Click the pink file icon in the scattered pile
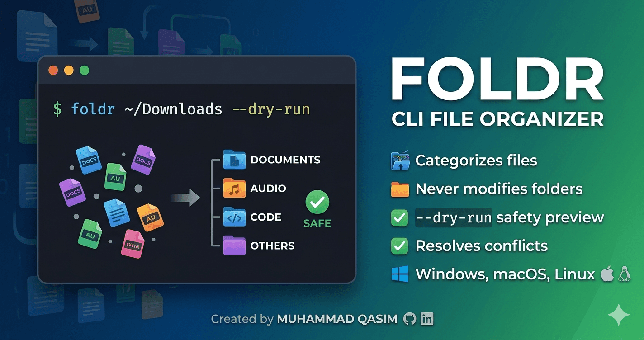Image resolution: width=644 pixels, height=340 pixels. (x=133, y=244)
